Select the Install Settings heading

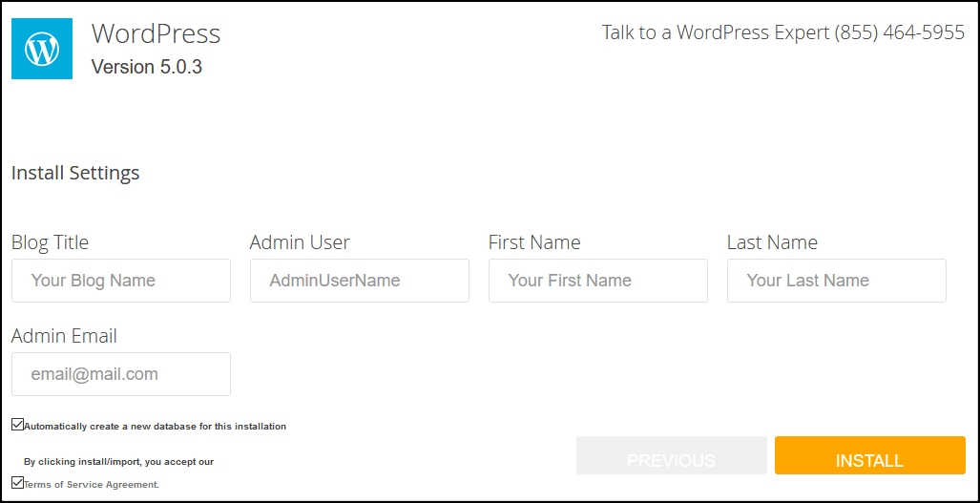click(x=75, y=173)
